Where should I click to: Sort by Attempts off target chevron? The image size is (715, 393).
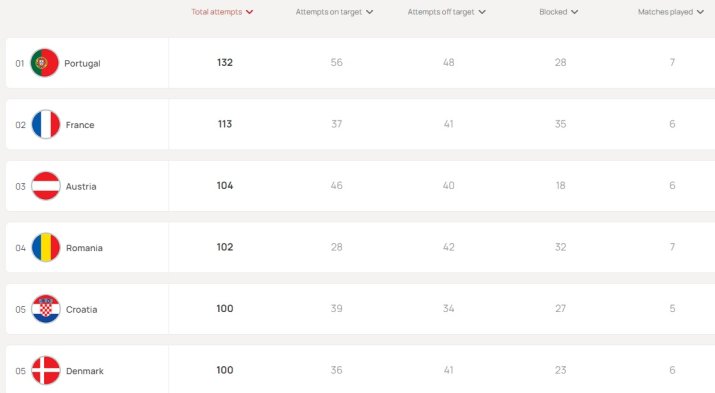click(482, 12)
